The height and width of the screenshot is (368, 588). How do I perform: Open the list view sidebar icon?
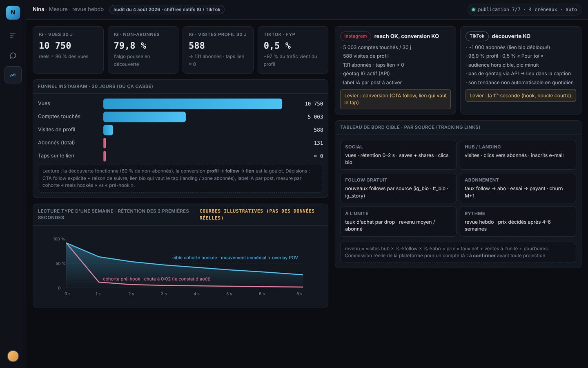pos(13,36)
